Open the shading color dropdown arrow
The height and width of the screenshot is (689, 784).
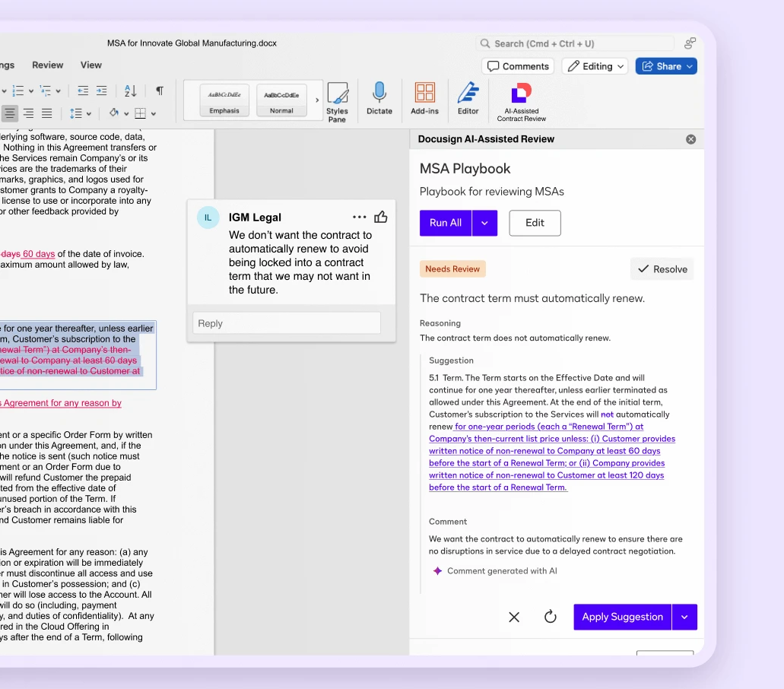point(126,114)
